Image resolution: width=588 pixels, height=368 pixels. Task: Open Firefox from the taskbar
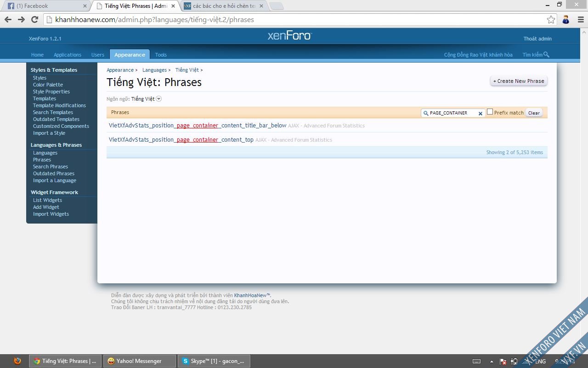pos(17,361)
